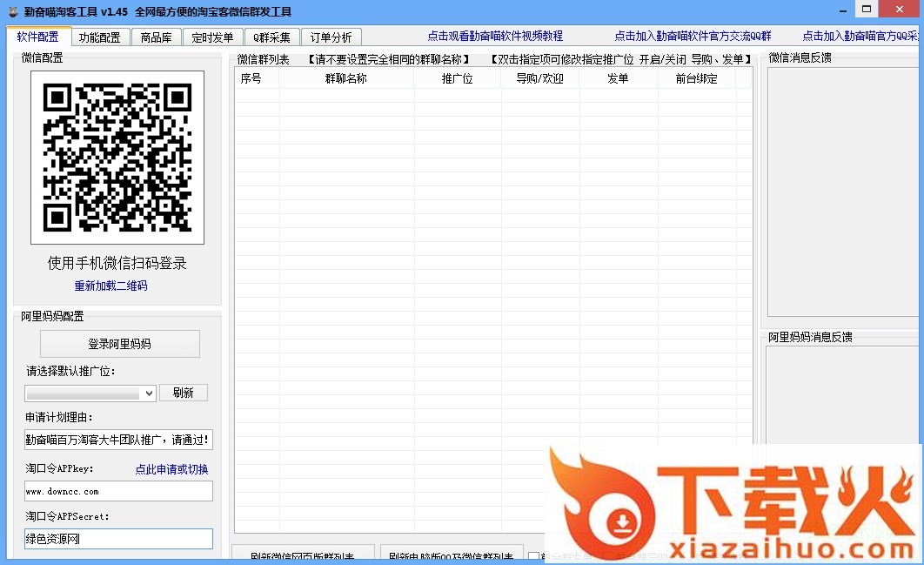Click the 前台绑定 column header
This screenshot has width=924, height=565.
[x=697, y=78]
